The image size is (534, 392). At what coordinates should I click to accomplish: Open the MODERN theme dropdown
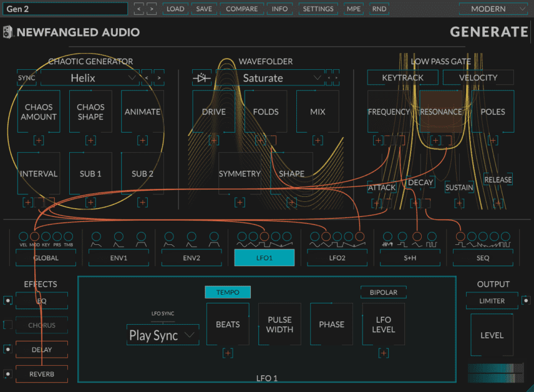coord(493,9)
